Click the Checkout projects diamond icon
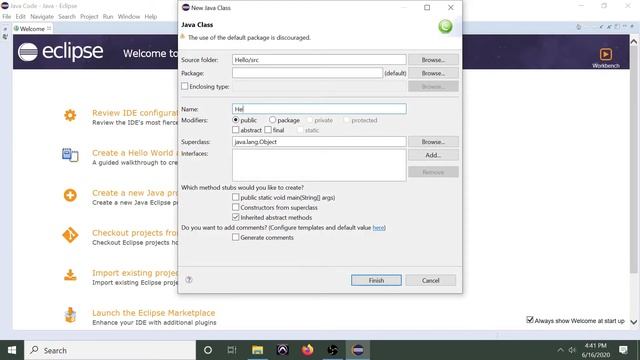 point(70,235)
